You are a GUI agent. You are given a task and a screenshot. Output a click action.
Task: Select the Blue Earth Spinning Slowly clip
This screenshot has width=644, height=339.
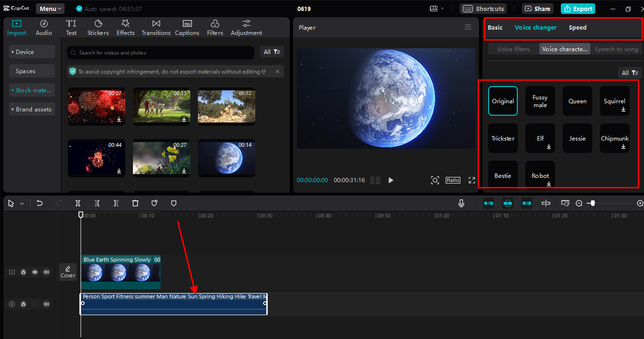click(x=121, y=272)
